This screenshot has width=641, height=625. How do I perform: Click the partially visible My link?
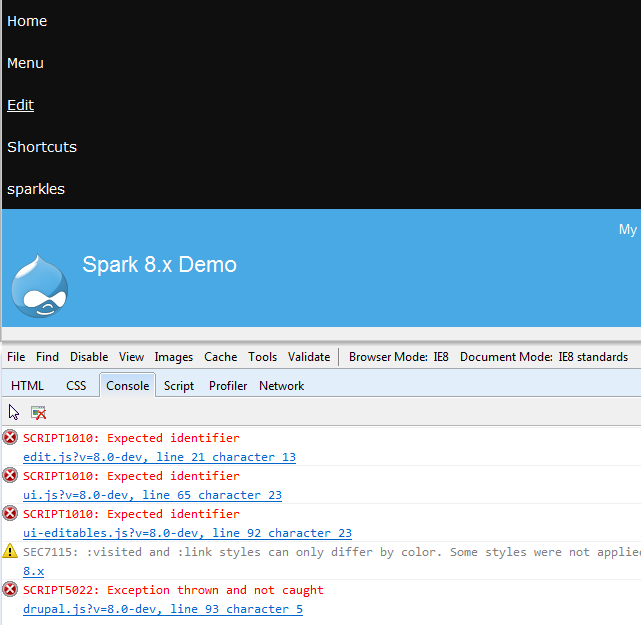pos(628,229)
